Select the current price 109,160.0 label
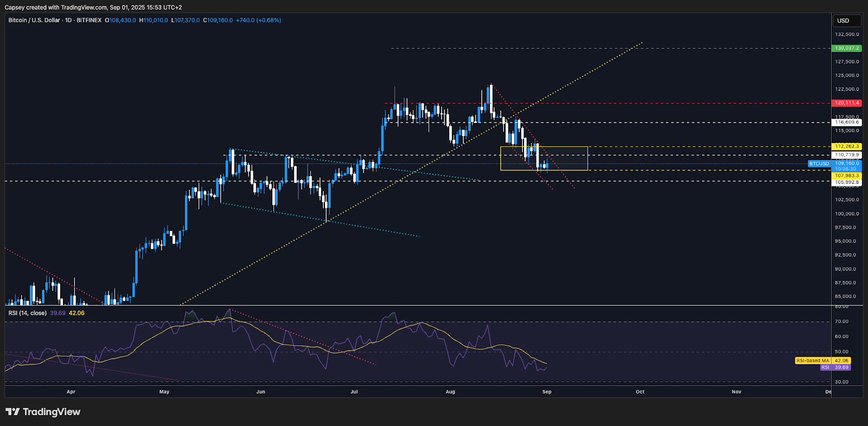 pyautogui.click(x=846, y=163)
